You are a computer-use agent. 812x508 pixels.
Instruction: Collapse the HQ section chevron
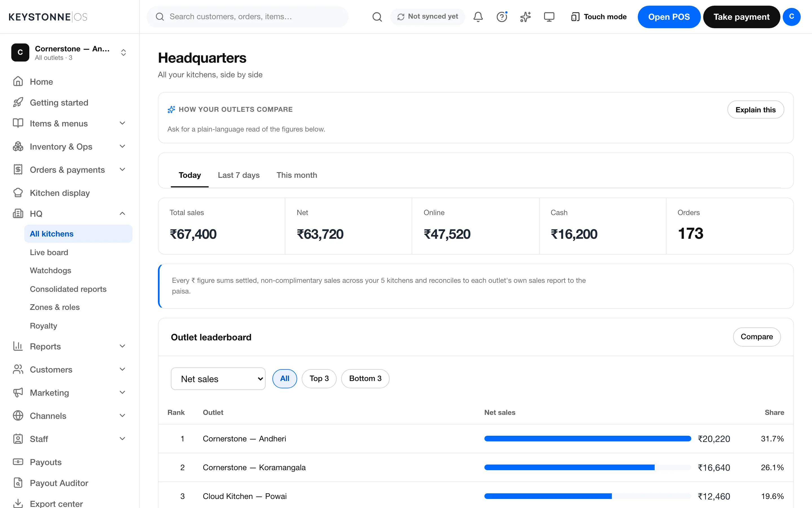pyautogui.click(x=122, y=214)
